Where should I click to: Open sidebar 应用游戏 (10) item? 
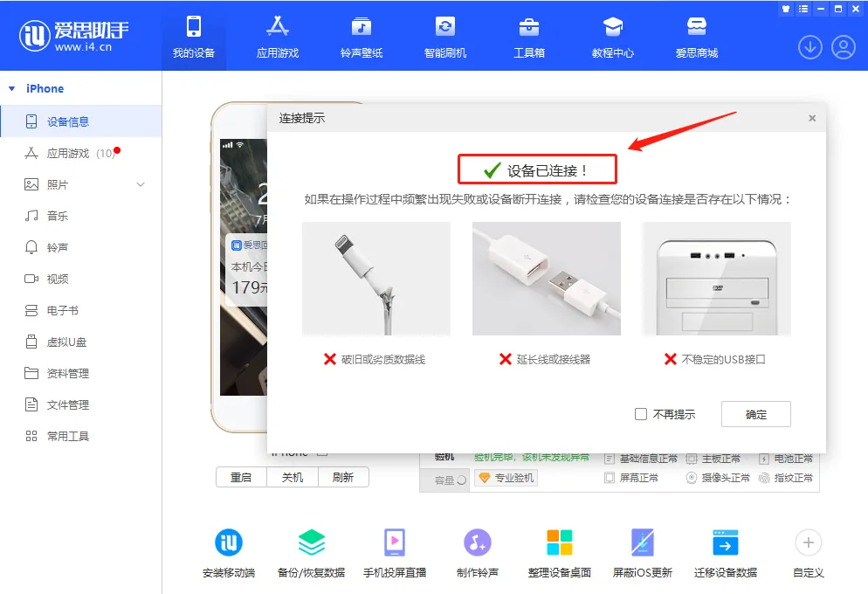(81, 154)
